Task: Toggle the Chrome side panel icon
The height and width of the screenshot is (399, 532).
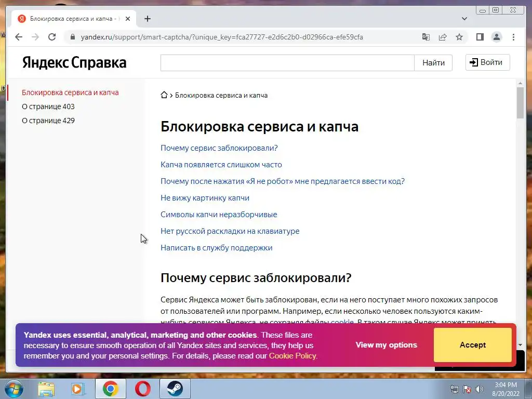Action: (x=480, y=37)
